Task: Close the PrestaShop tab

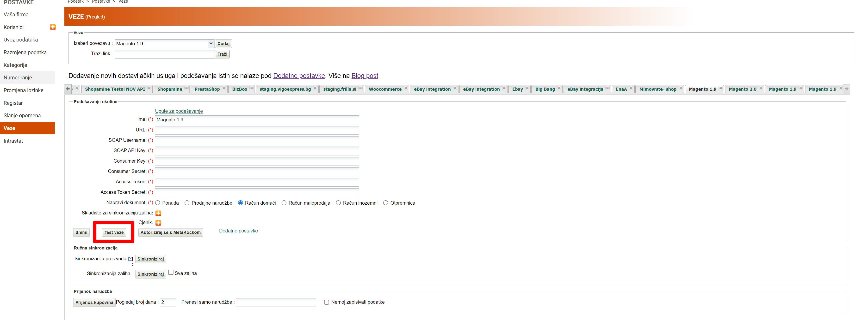Action: pos(224,89)
